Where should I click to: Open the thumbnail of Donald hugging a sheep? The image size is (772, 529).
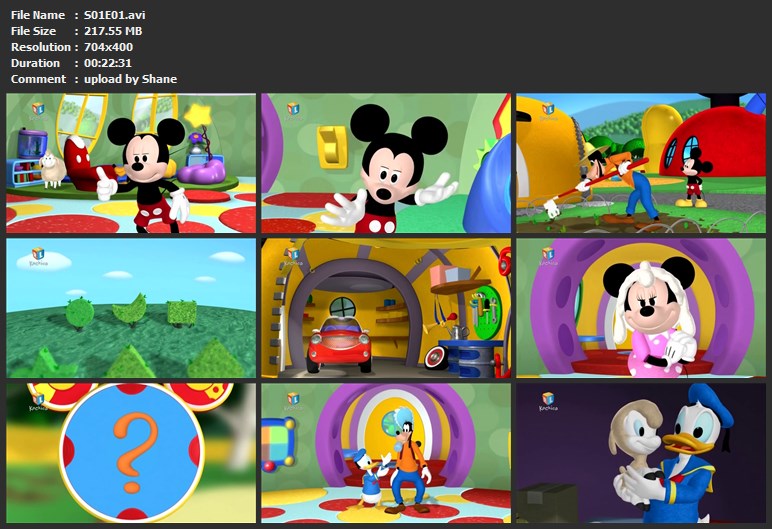coord(641,453)
